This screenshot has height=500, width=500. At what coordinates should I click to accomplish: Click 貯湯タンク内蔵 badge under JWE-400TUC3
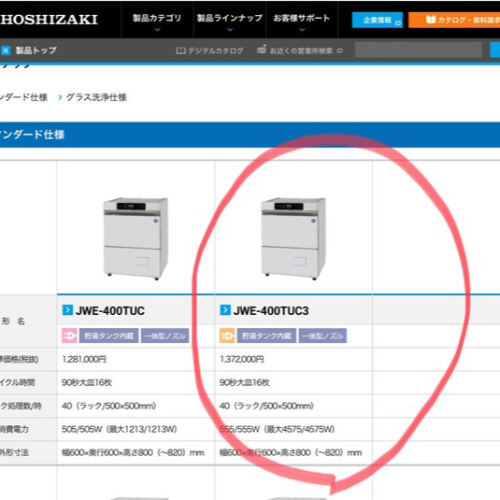point(266,336)
